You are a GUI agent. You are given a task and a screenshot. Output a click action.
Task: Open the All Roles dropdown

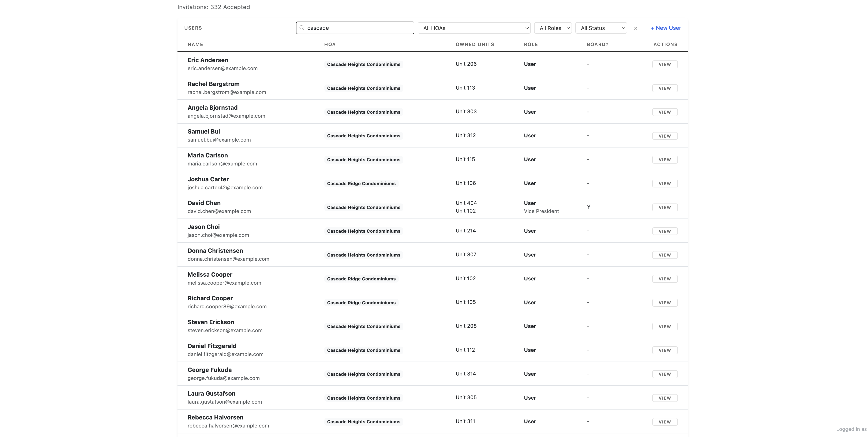(553, 28)
